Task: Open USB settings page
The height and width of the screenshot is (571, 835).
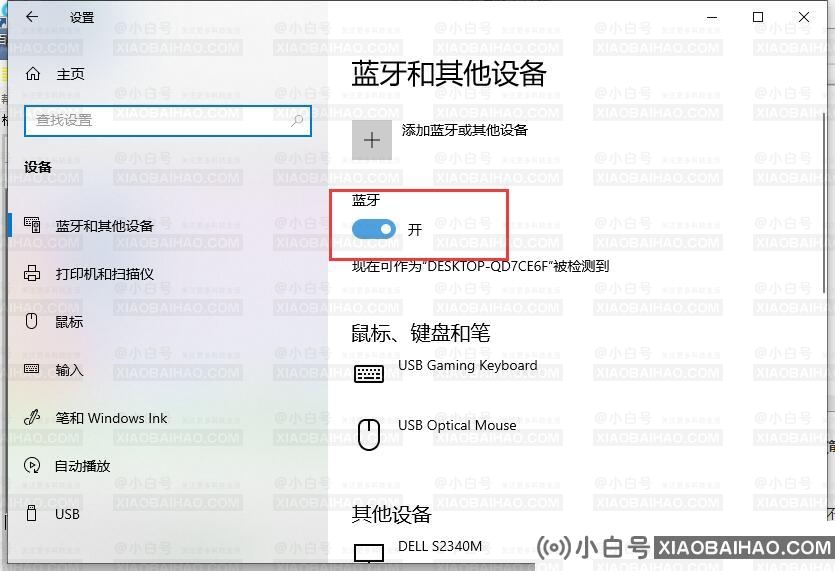Action: tap(68, 514)
